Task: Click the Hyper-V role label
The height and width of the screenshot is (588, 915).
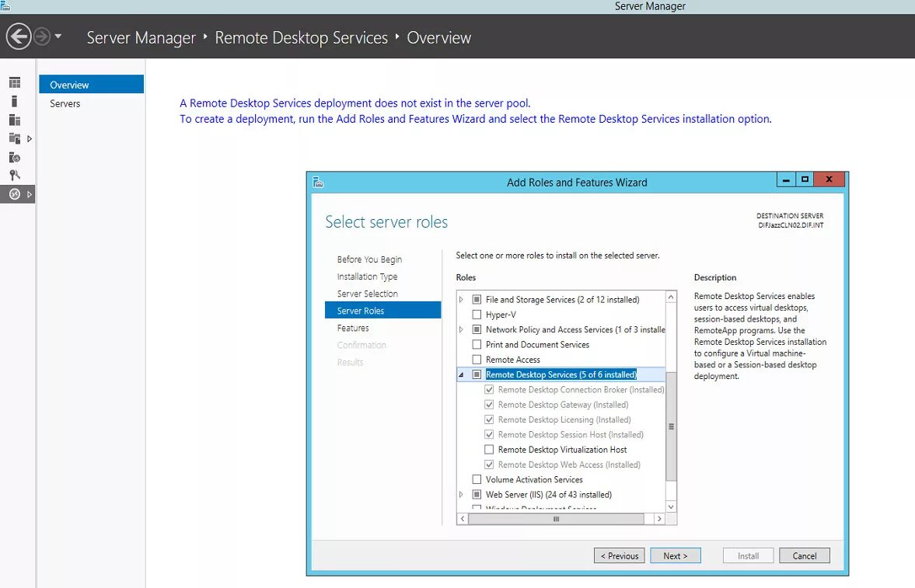Action: (x=501, y=315)
